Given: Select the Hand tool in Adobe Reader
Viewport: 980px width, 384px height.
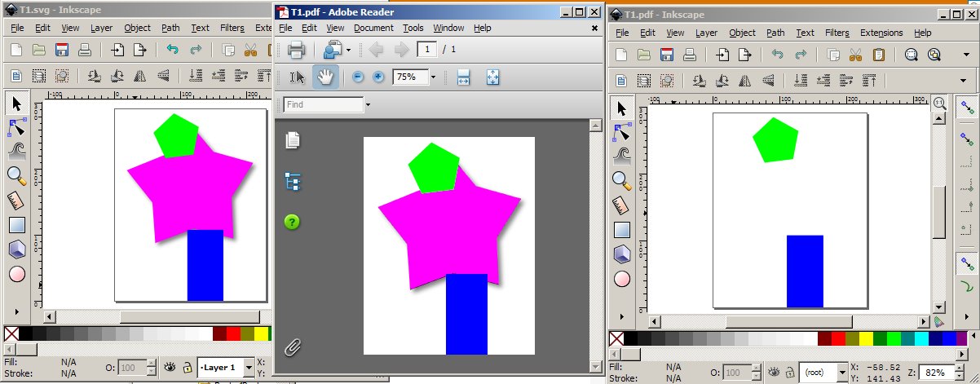Looking at the screenshot, I should click(x=325, y=77).
